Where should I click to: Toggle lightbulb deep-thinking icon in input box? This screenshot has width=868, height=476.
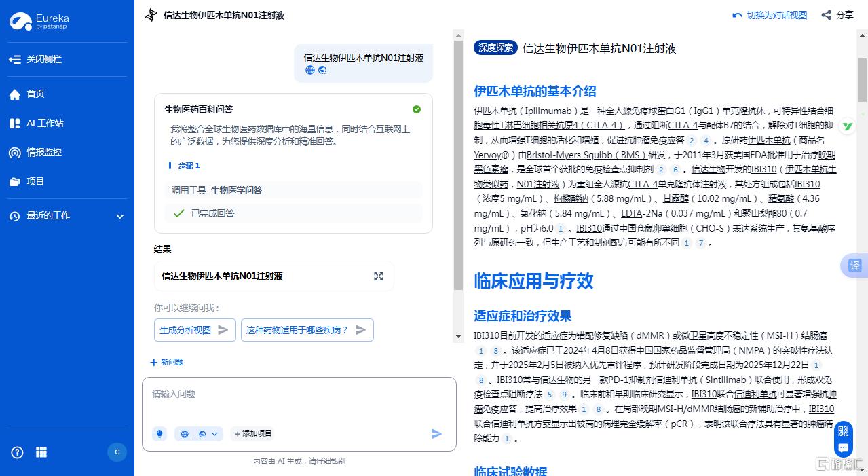point(159,433)
